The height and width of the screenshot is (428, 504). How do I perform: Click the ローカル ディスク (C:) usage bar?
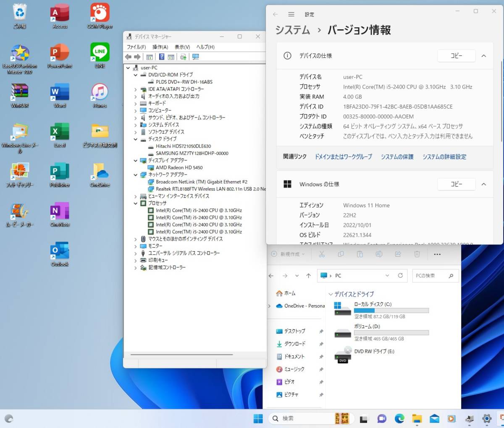tap(391, 311)
